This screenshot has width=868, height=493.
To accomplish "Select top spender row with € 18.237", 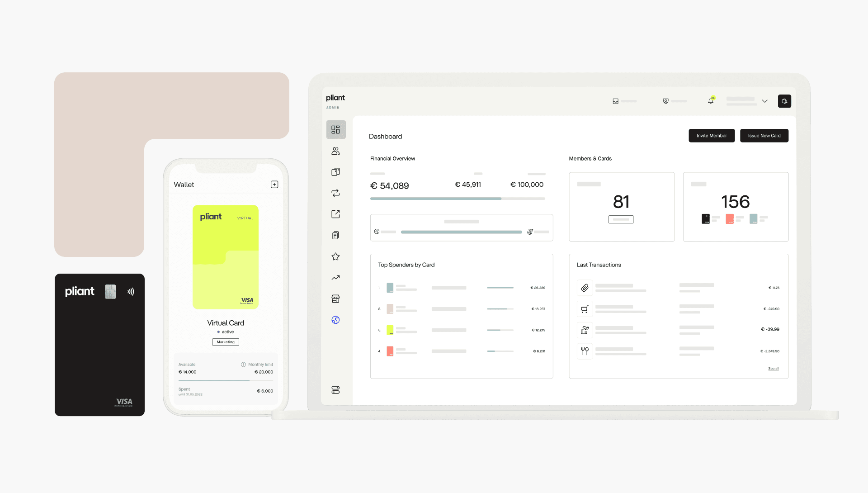I will [462, 309].
